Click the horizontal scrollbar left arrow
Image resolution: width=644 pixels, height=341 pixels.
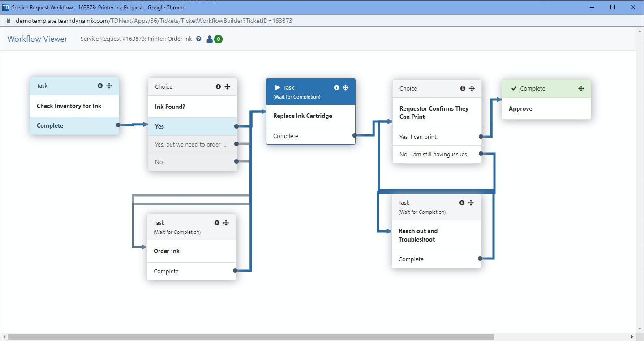(x=4, y=337)
